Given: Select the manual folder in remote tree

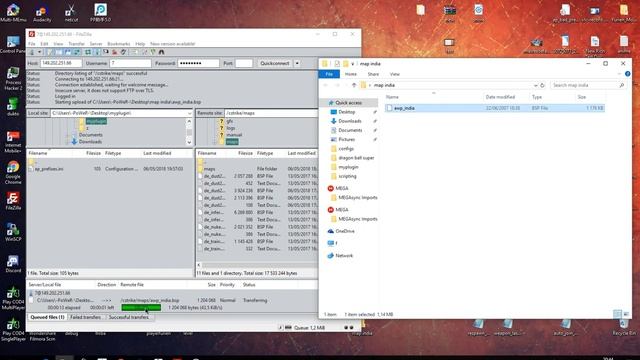Looking at the screenshot, I should coord(234,135).
